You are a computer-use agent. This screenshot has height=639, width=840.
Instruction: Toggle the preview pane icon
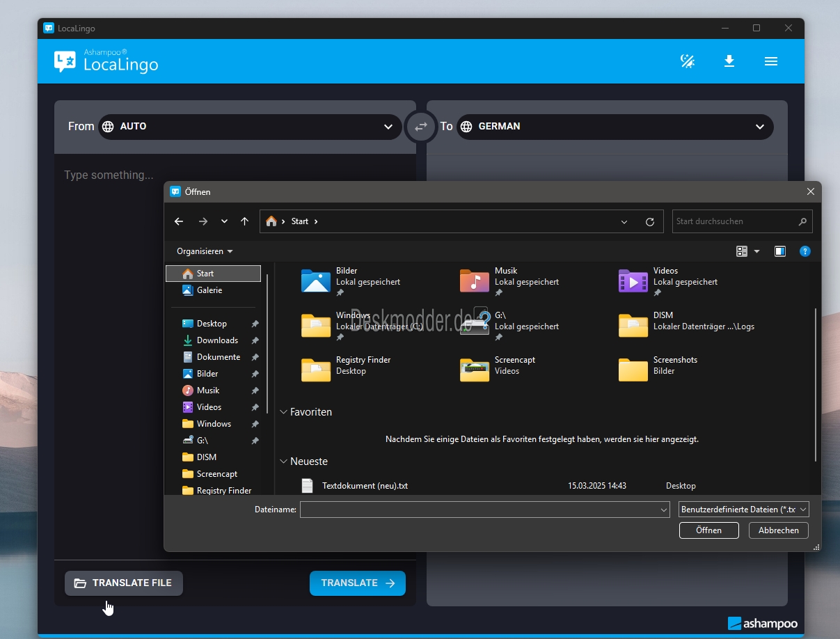pyautogui.click(x=780, y=251)
